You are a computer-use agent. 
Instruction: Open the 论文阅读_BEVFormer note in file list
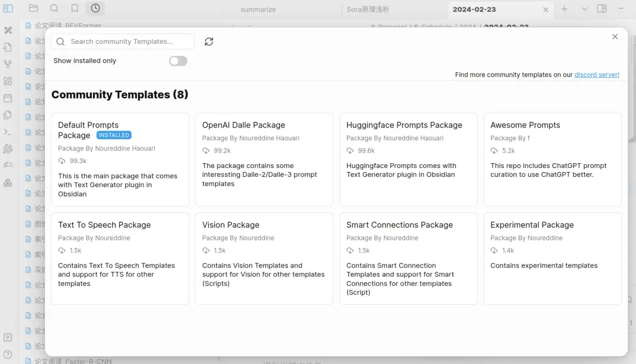(68, 25)
